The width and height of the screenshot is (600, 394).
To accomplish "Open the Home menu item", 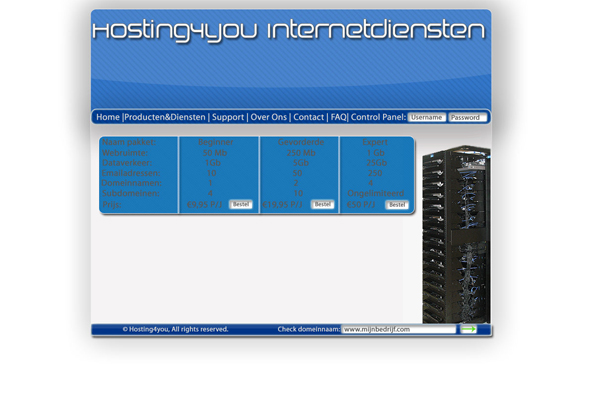I will pos(108,117).
